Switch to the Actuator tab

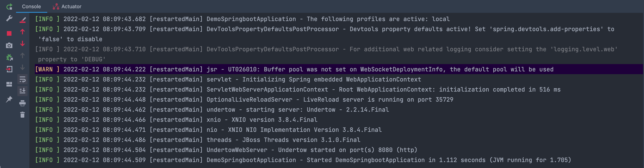[71, 6]
